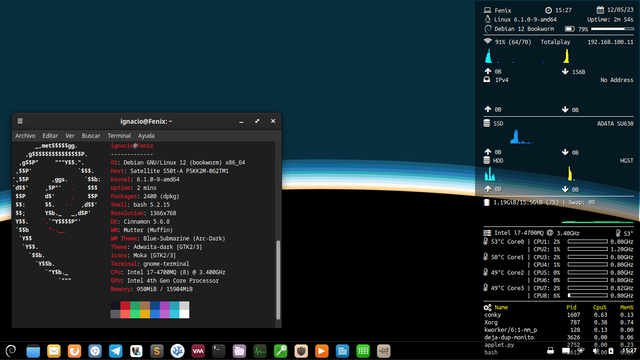Viewport: 640px width, 360px height.
Task: Open the terminal hamburger menu button
Action: point(20,121)
